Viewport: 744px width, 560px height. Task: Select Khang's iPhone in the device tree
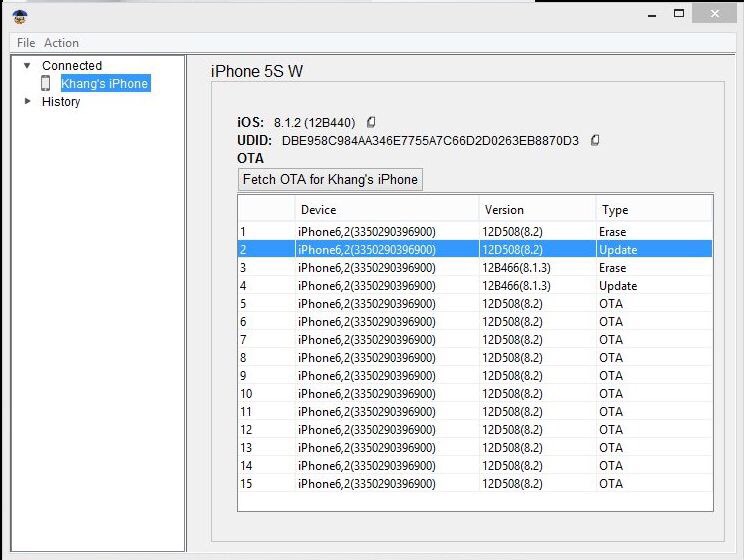(x=105, y=84)
